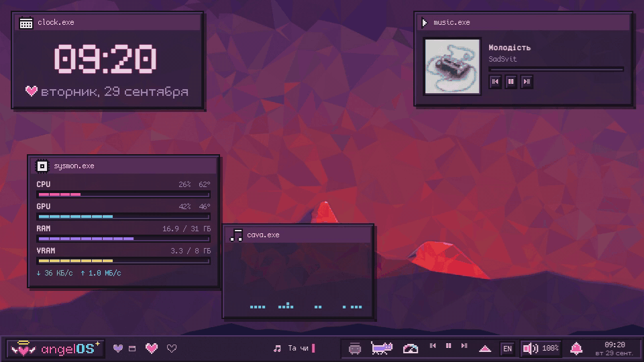Click the VRAM label in sysmon
This screenshot has width=644, height=362.
(x=46, y=251)
